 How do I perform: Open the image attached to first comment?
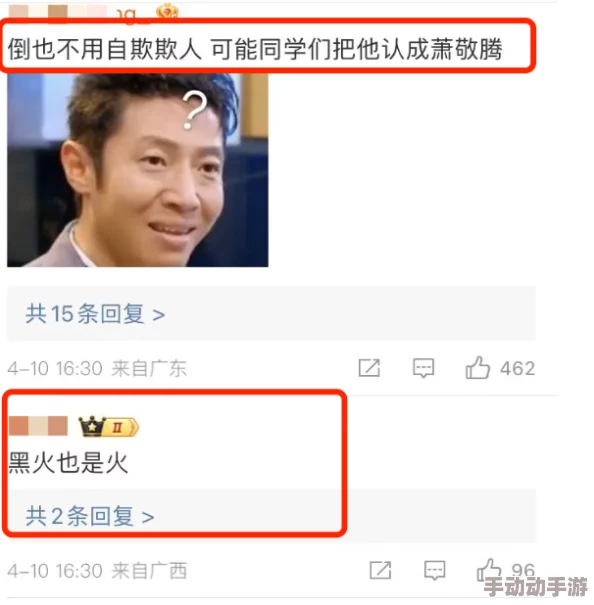point(139,172)
